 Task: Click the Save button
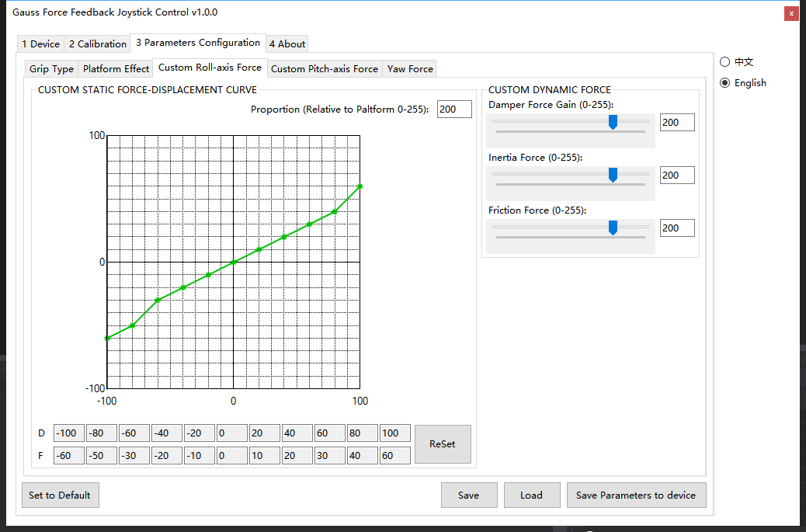(x=469, y=495)
